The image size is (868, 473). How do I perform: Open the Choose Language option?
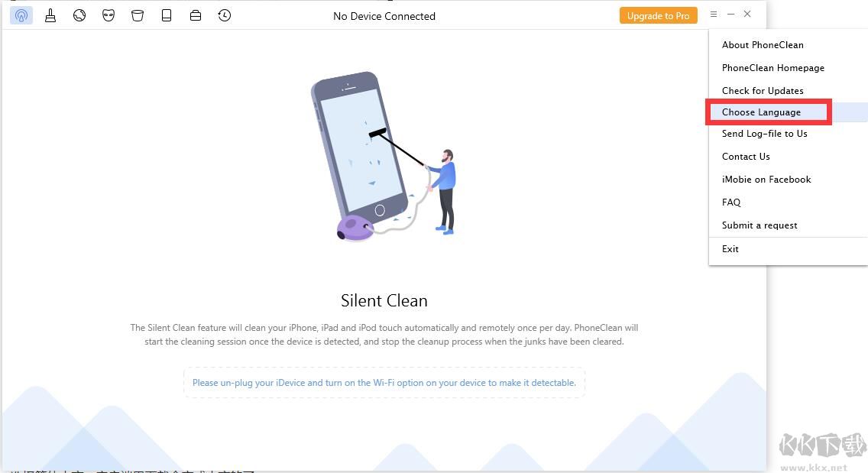(x=761, y=112)
